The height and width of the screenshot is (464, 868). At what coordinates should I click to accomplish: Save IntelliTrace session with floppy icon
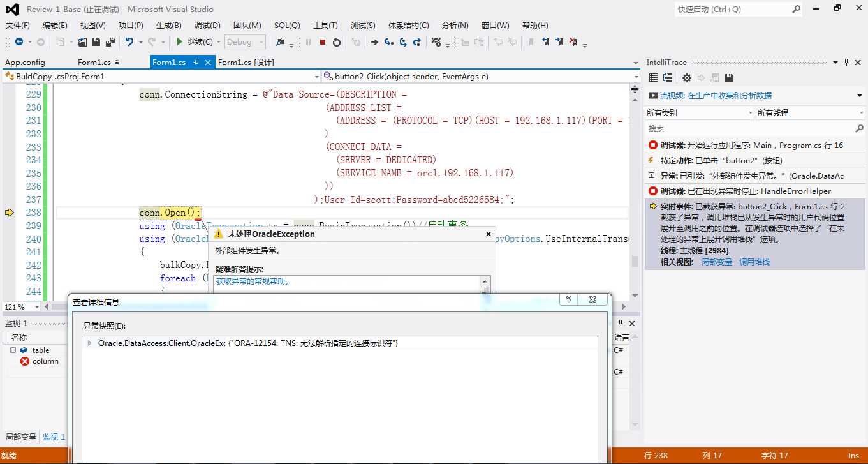[729, 78]
